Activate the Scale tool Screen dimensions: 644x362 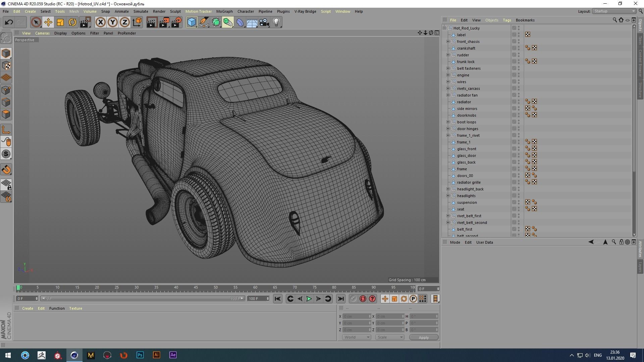pos(60,22)
